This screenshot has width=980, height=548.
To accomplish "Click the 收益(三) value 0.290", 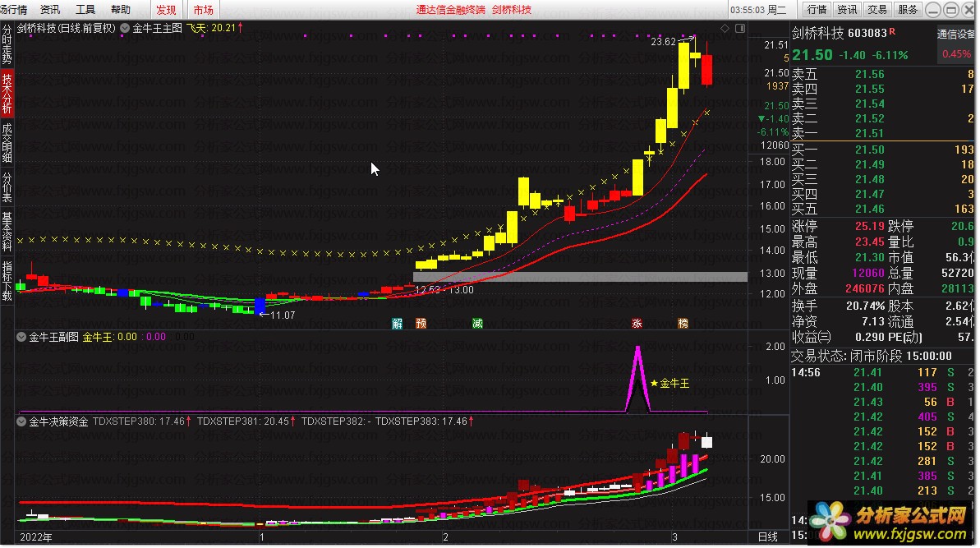I will [870, 338].
